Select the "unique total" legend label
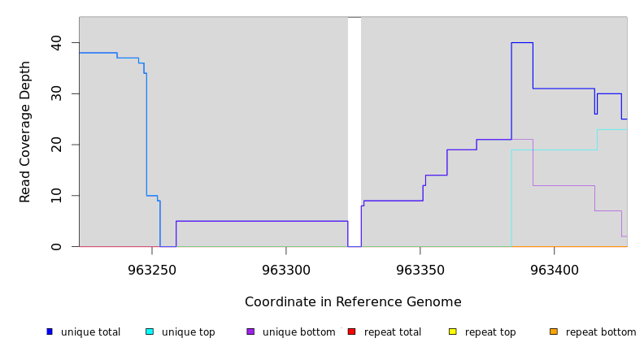The height and width of the screenshot is (351, 644). 90,332
